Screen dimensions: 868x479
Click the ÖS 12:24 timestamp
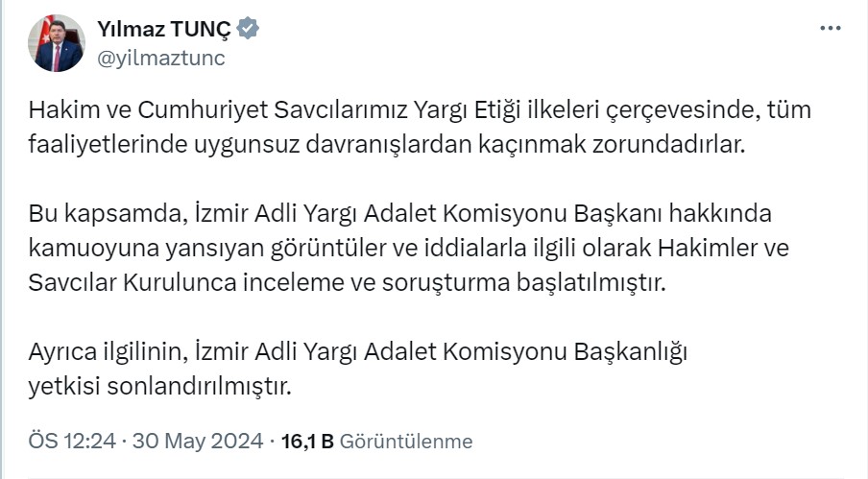pos(72,441)
